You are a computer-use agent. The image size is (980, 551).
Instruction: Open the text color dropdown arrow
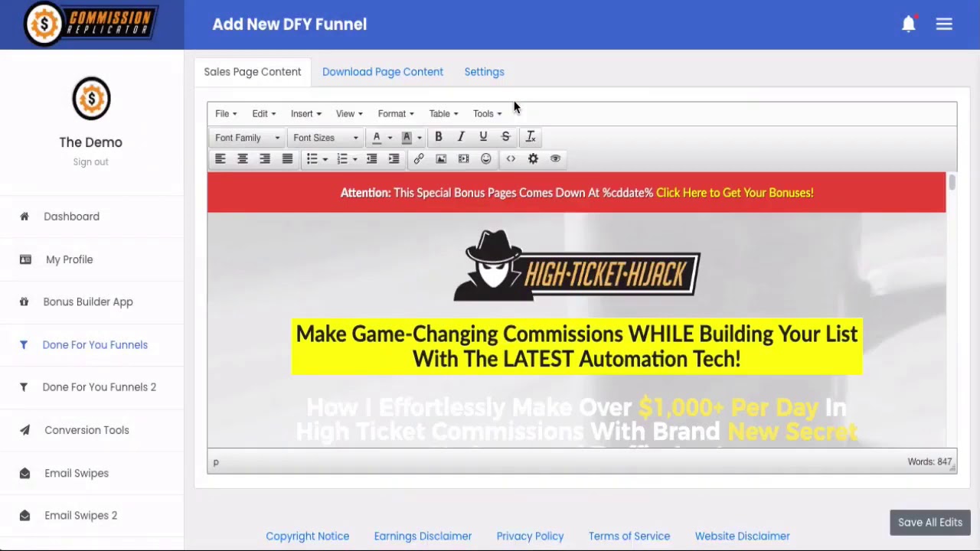coord(390,138)
